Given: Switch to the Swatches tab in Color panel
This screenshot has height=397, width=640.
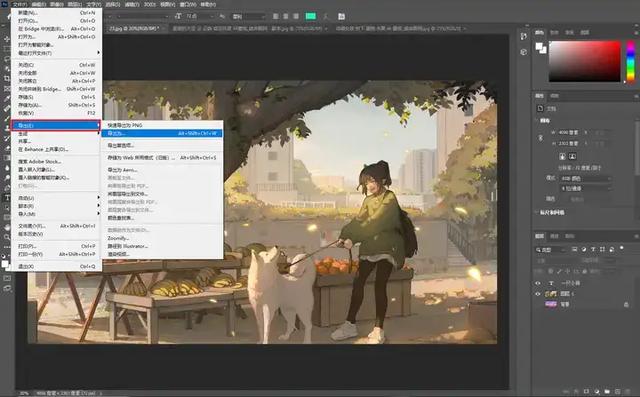Looking at the screenshot, I should tap(554, 32).
